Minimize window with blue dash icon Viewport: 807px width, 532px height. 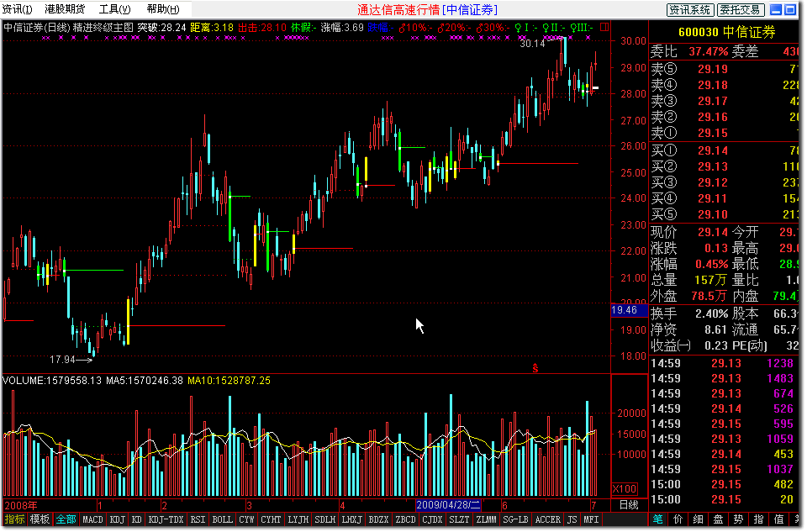pyautogui.click(x=777, y=9)
